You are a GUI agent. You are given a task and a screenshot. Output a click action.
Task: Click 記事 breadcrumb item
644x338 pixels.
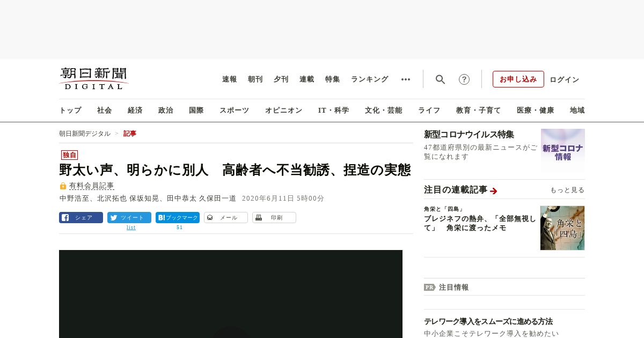[130, 134]
